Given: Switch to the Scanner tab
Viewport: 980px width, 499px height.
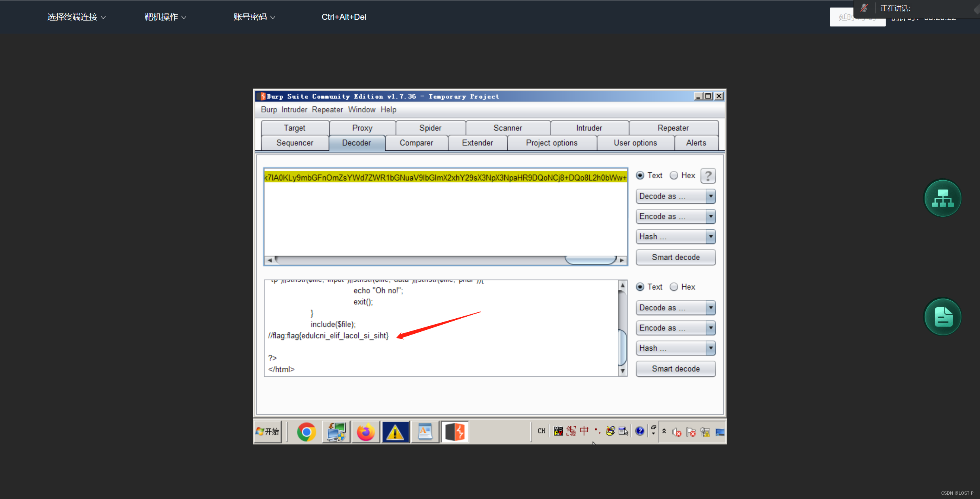Looking at the screenshot, I should click(508, 128).
